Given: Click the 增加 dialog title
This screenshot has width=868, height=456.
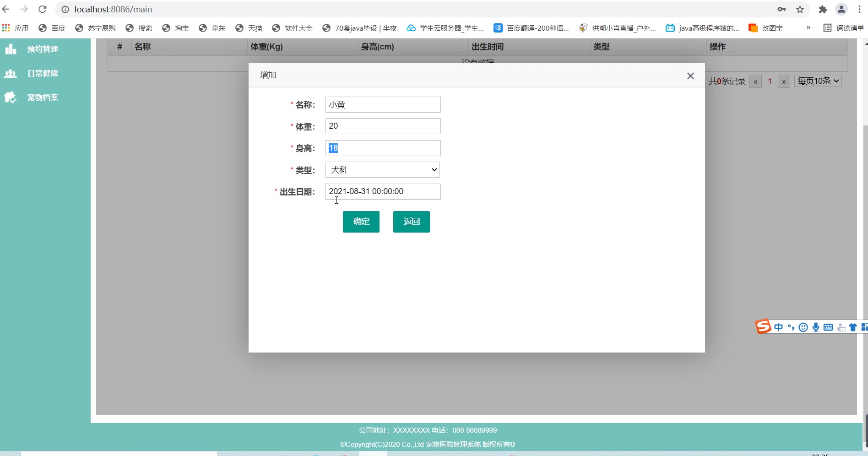Looking at the screenshot, I should pyautogui.click(x=268, y=75).
